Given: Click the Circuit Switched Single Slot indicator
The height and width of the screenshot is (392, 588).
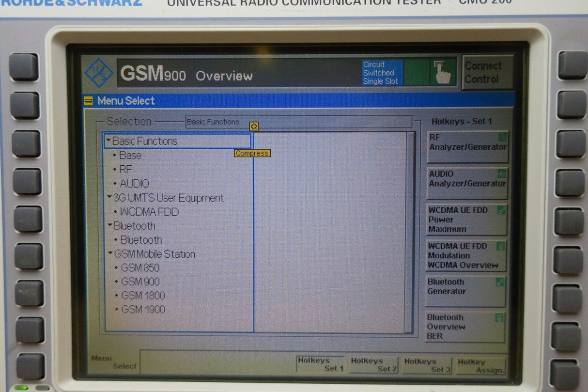Looking at the screenshot, I should 382,73.
